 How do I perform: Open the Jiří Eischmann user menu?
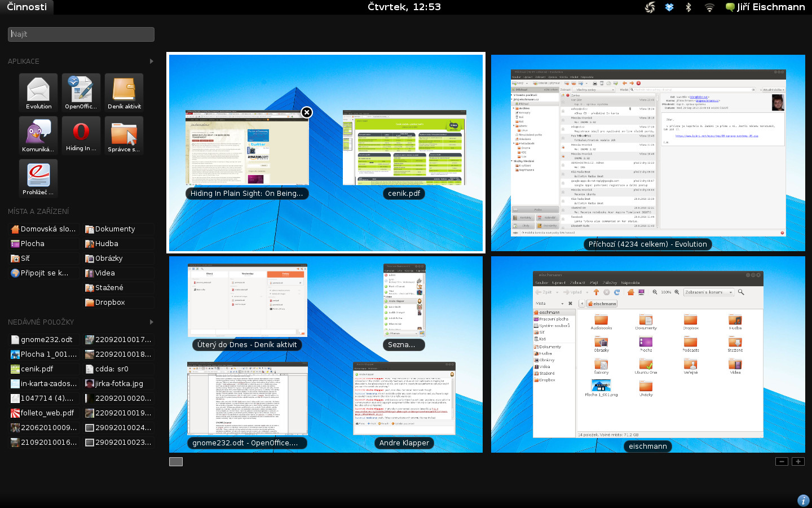pyautogui.click(x=765, y=7)
